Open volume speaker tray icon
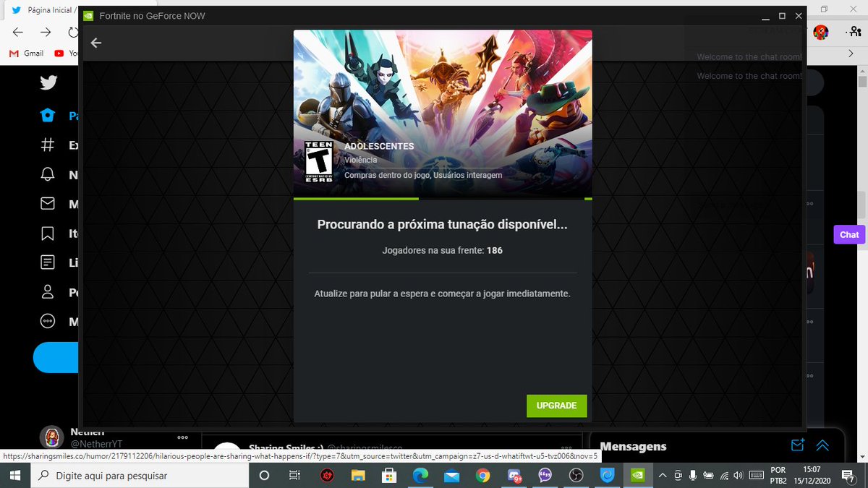This screenshot has width=868, height=488. coord(738,476)
